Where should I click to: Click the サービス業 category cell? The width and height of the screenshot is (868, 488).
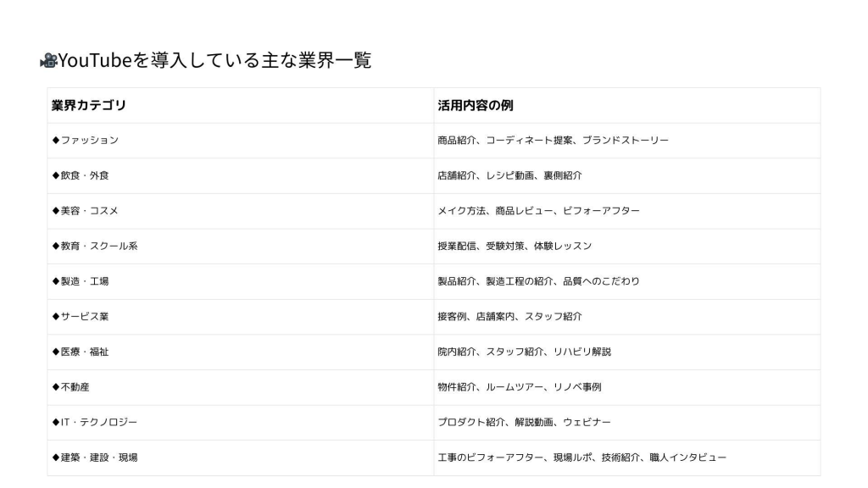[x=81, y=317]
